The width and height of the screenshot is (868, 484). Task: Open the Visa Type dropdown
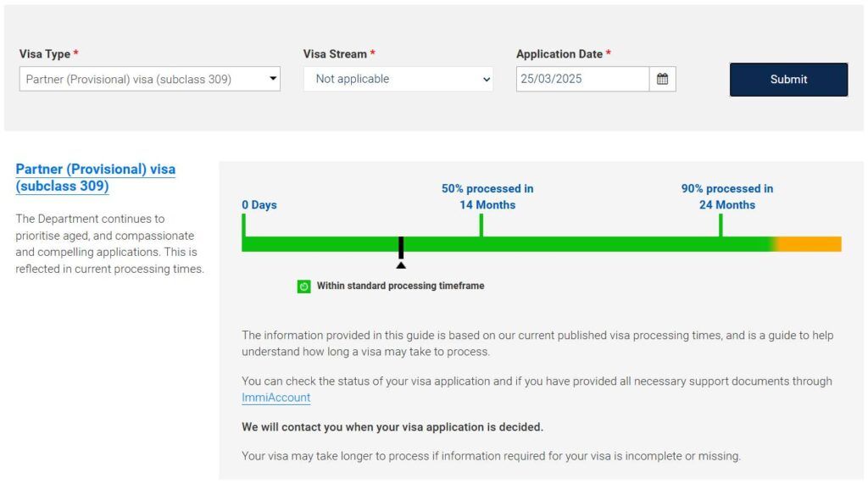[149, 79]
